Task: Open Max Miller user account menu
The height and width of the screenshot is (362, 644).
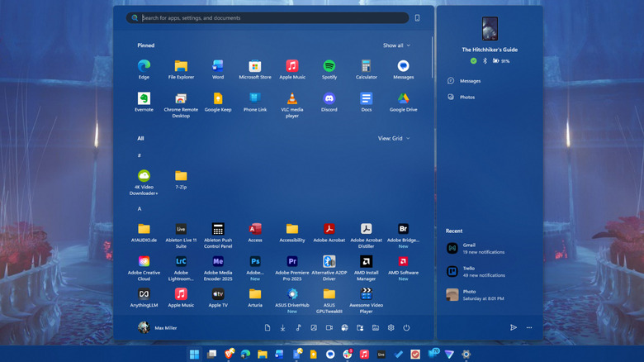Action: (x=158, y=328)
